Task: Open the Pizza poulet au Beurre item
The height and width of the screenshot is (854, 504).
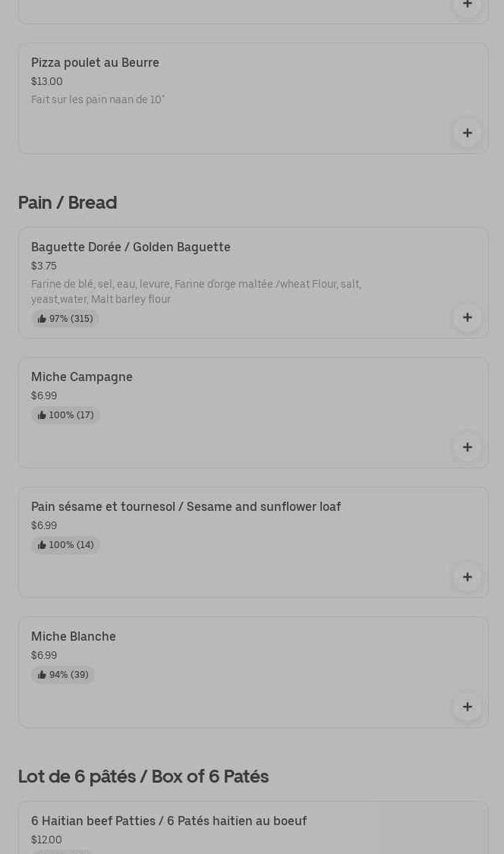Action: [95, 63]
